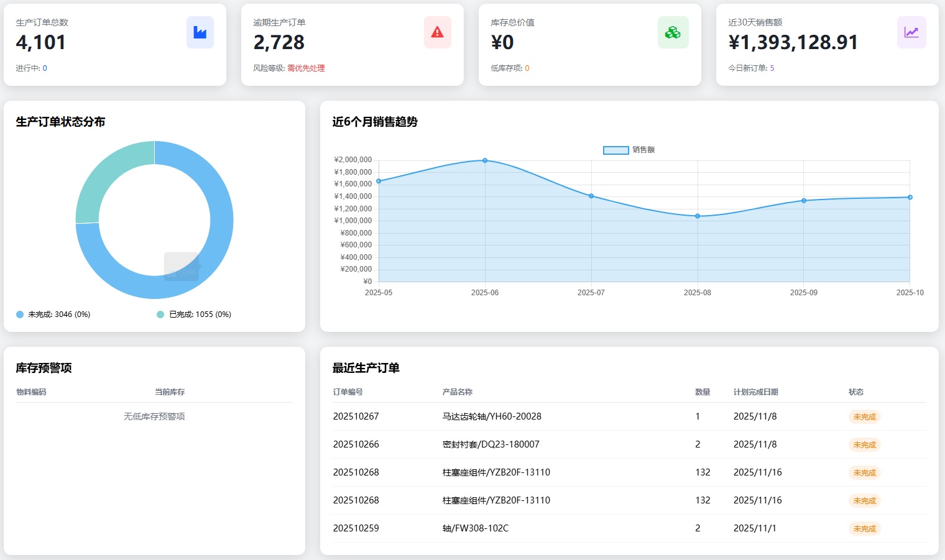Click the green cash icon on 库存总价值 card
The width and height of the screenshot is (945, 560).
click(x=673, y=32)
